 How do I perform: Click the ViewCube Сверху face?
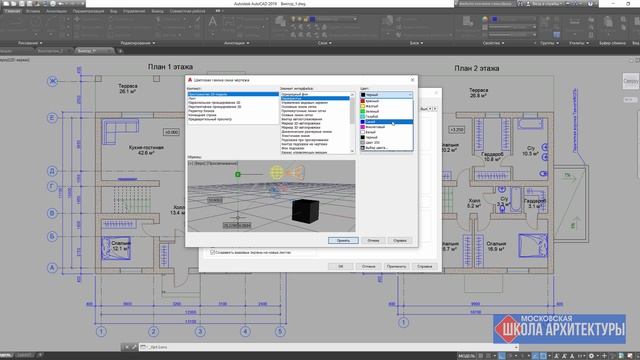point(631,81)
